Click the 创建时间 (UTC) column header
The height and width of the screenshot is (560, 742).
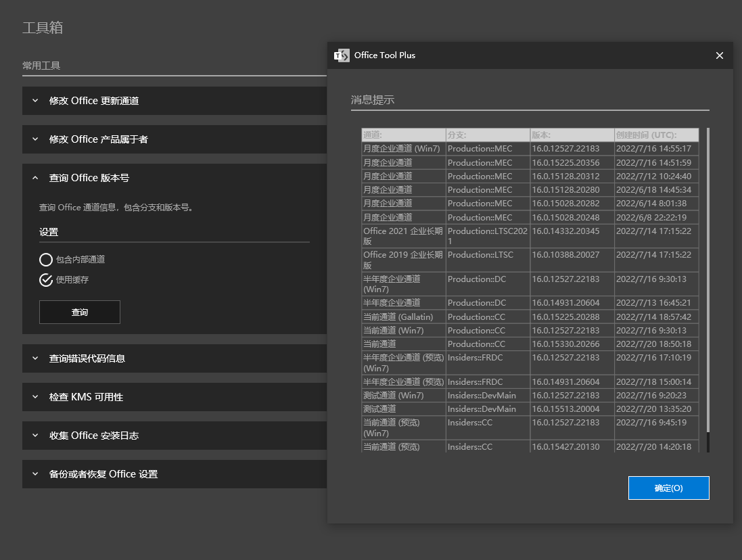657,135
